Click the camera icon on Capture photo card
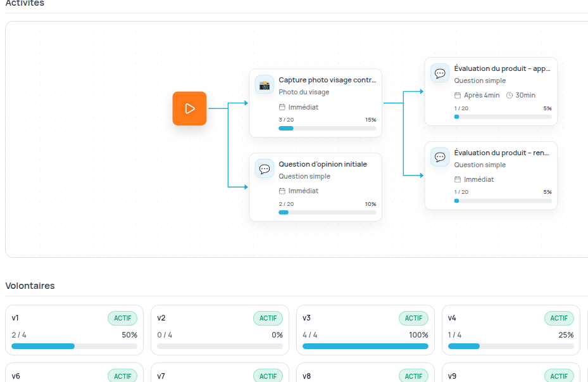Viewport: 588px width, 382px height. (265, 85)
